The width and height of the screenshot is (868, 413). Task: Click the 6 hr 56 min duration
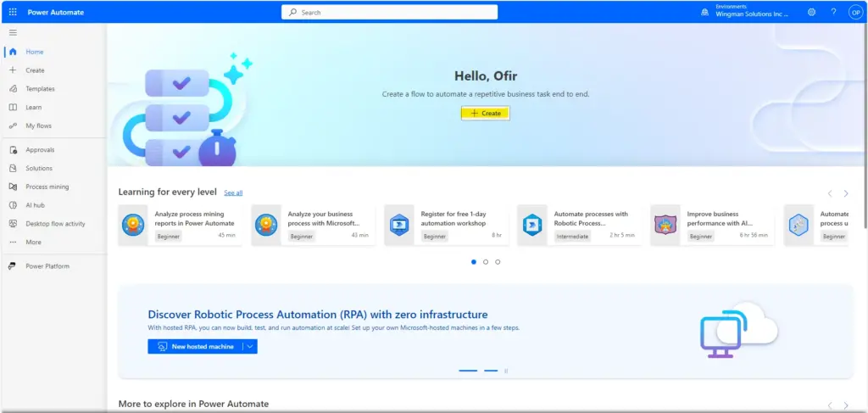pos(754,235)
